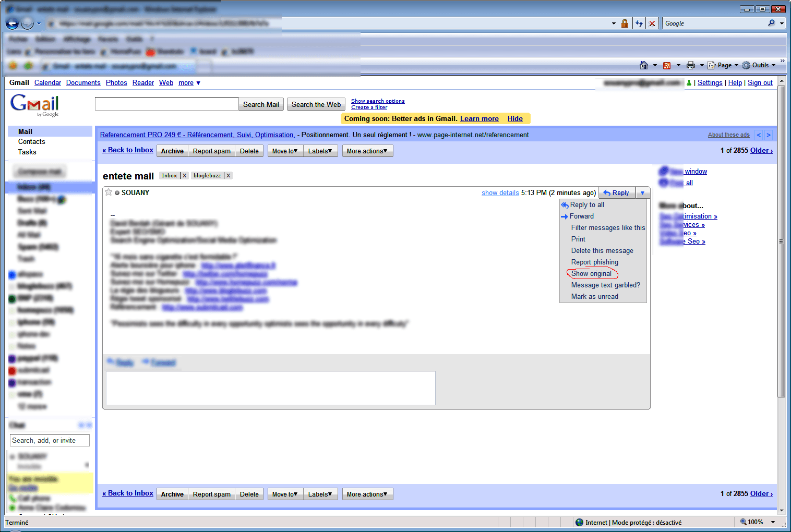Click the search magnifier icon in Google box
Viewport: 791px width, 532px height.
pyautogui.click(x=772, y=23)
